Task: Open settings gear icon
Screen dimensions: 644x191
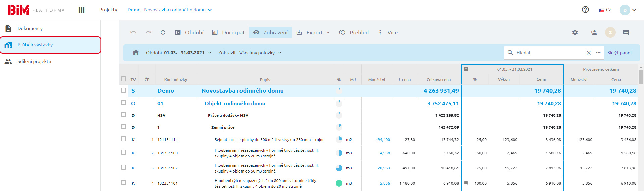Action: click(575, 33)
